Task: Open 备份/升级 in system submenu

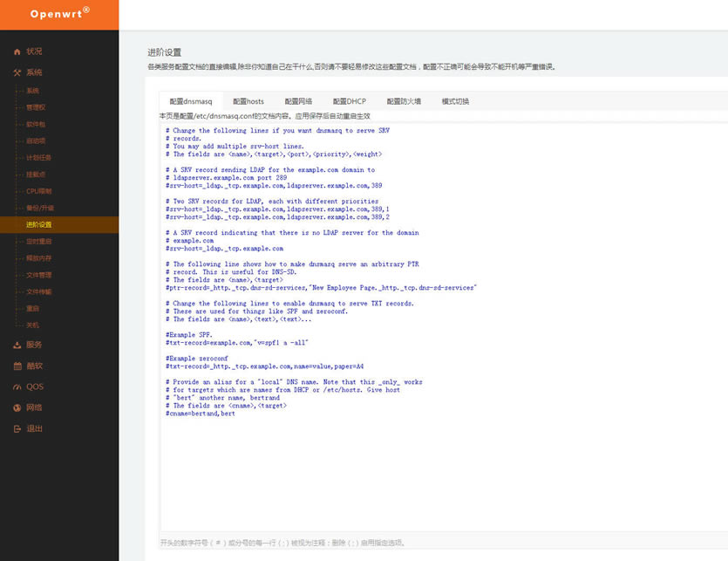Action: (40, 208)
